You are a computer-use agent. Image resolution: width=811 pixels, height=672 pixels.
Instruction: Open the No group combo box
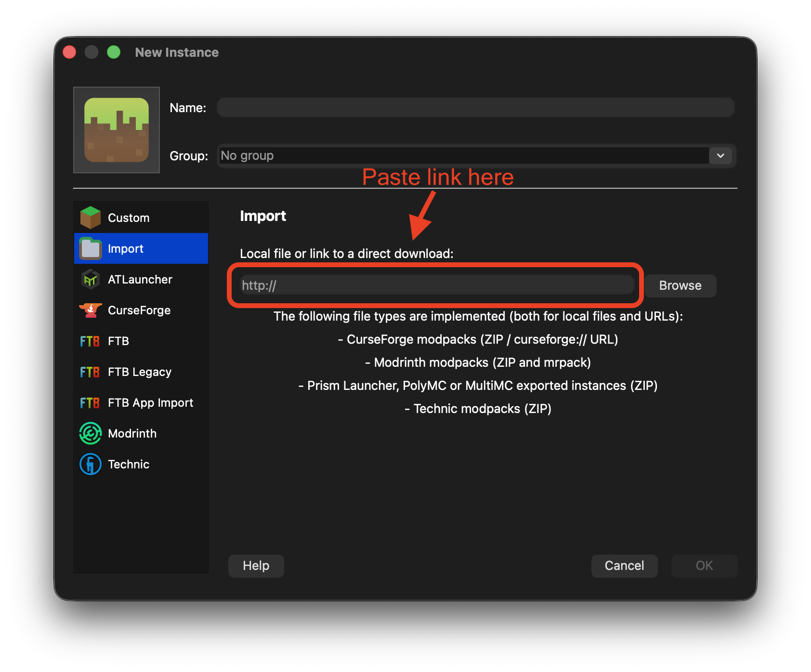(462, 155)
